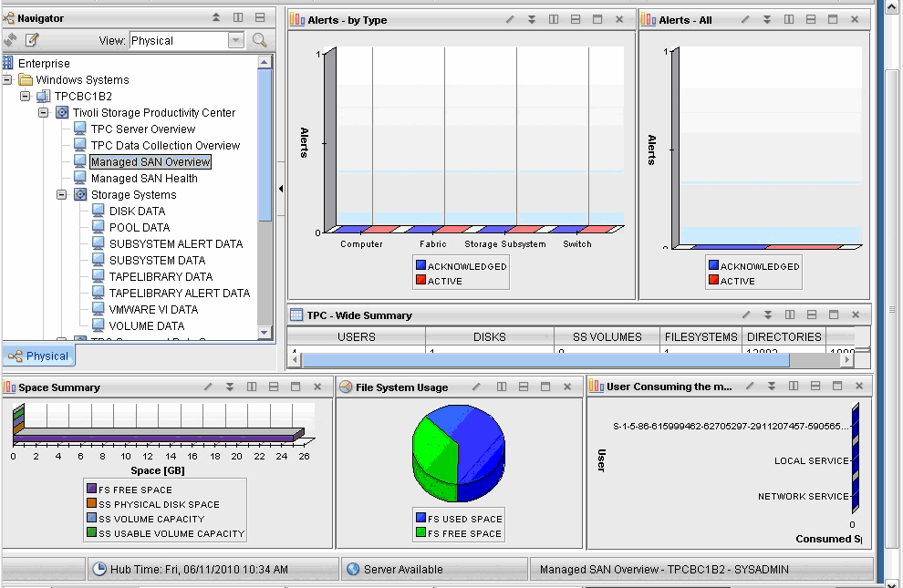Screen dimensions: 903x588
Task: Close the Space Summary view
Action: [317, 387]
